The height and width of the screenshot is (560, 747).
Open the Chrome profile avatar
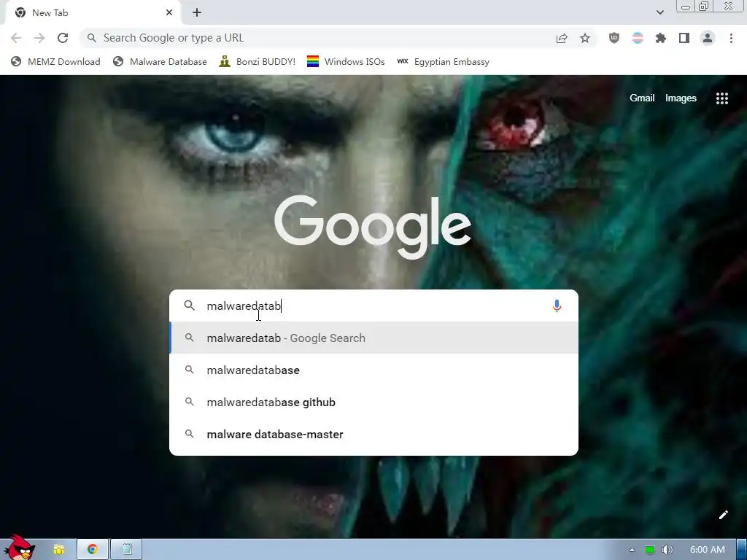coord(708,38)
